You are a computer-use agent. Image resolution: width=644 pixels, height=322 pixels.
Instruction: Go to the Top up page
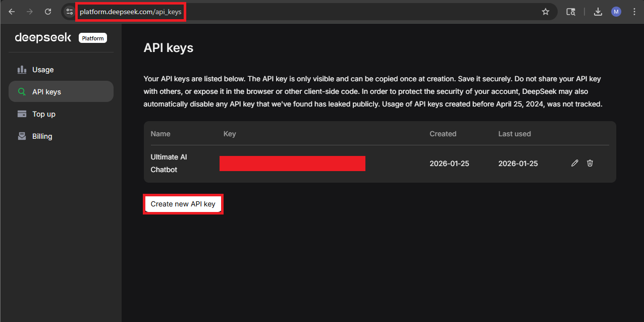point(44,114)
